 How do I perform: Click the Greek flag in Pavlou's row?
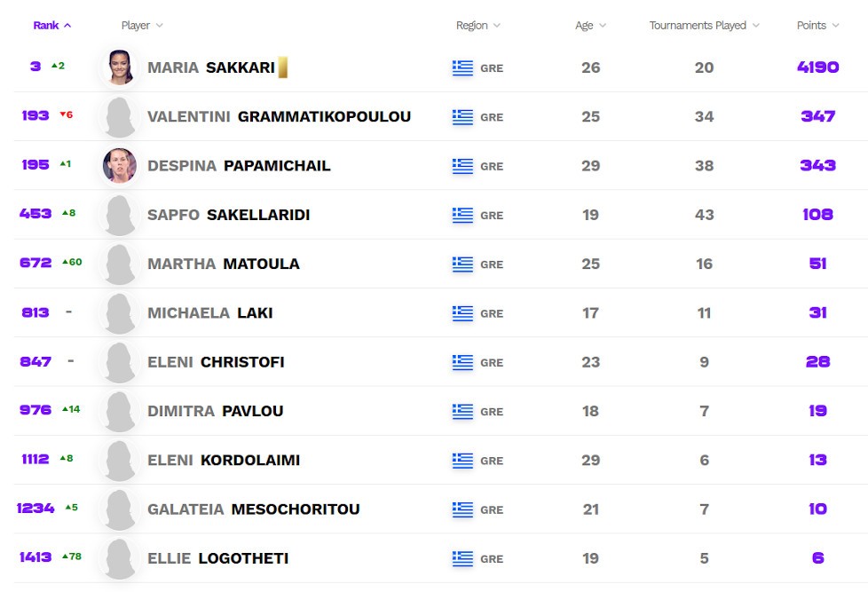(x=462, y=412)
